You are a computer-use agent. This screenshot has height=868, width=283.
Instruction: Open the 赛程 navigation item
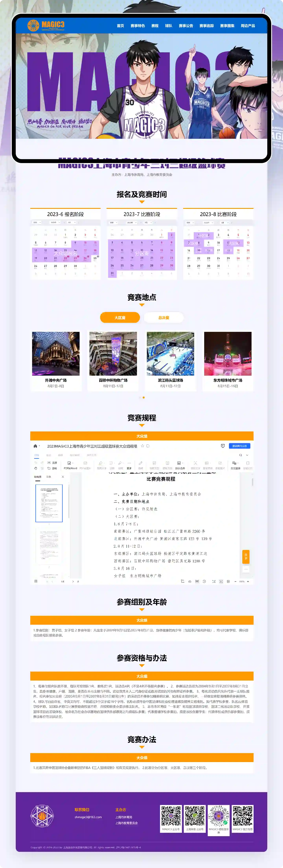[155, 26]
